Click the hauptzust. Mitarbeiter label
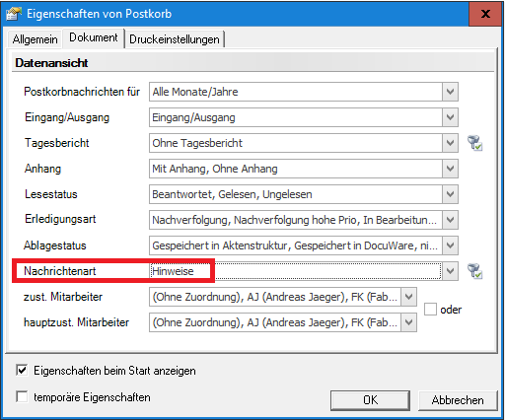 [x=76, y=322]
